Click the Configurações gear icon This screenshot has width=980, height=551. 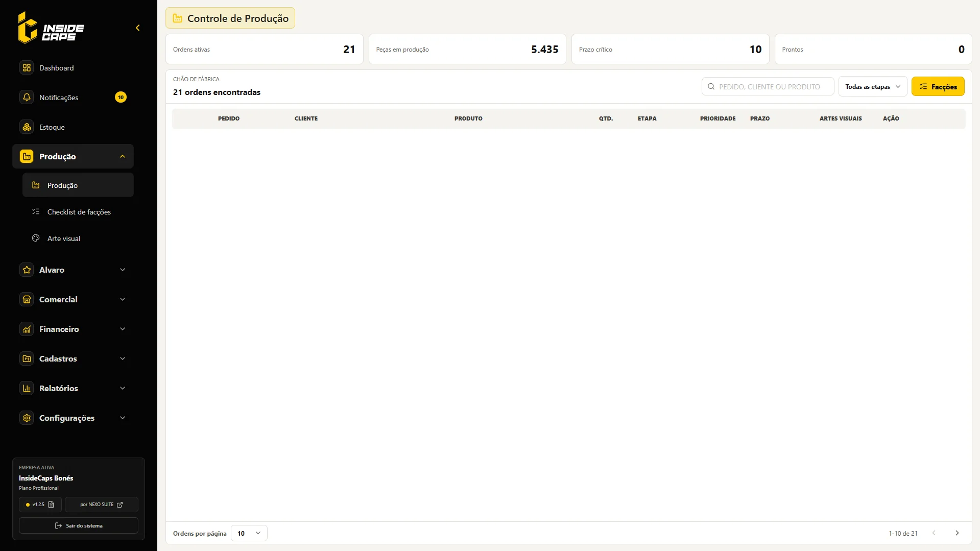click(27, 418)
